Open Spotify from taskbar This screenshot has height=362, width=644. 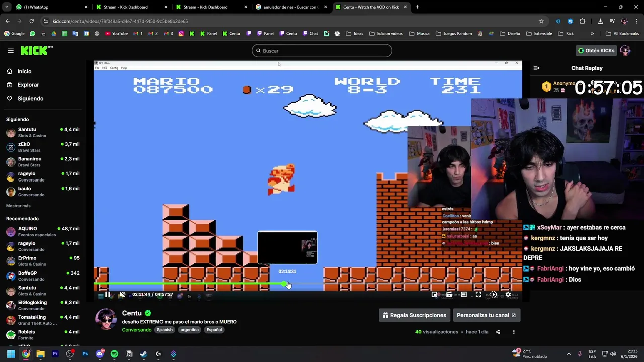coord(114,354)
